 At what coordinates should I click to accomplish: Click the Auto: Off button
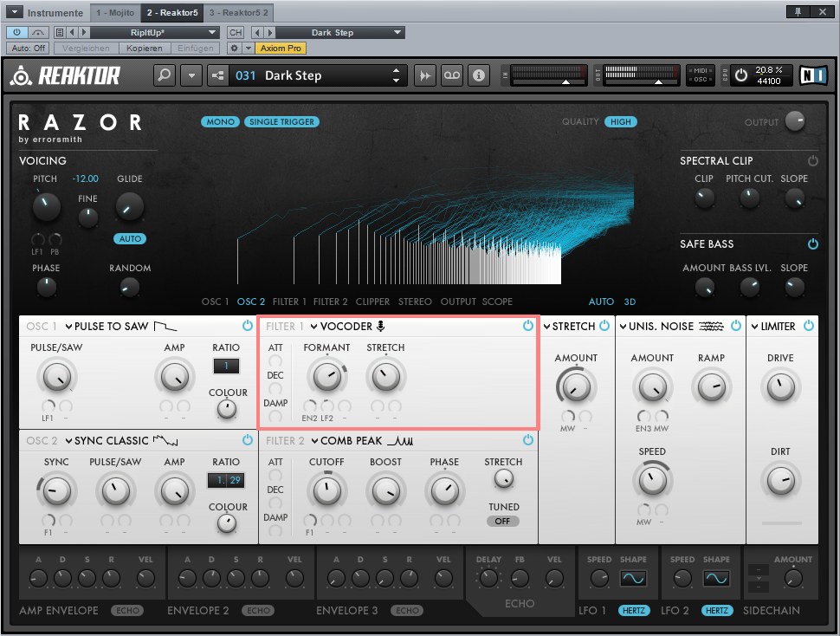click(29, 49)
